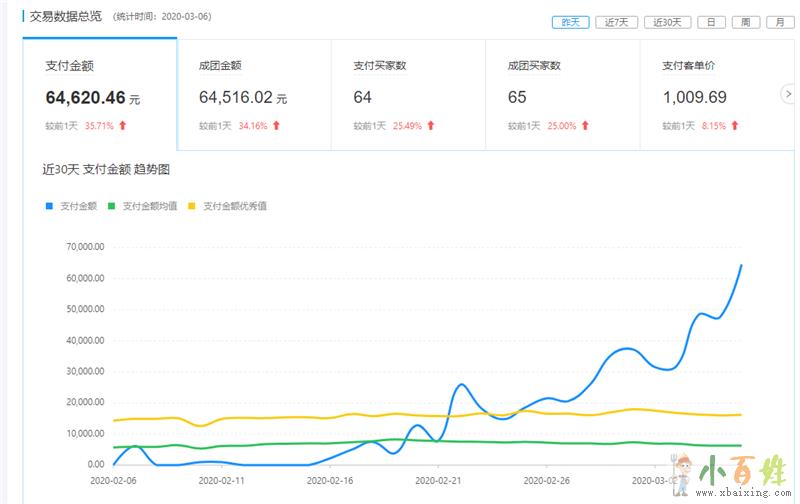Select the 月 period option
The image size is (800, 504).
coord(775,22)
